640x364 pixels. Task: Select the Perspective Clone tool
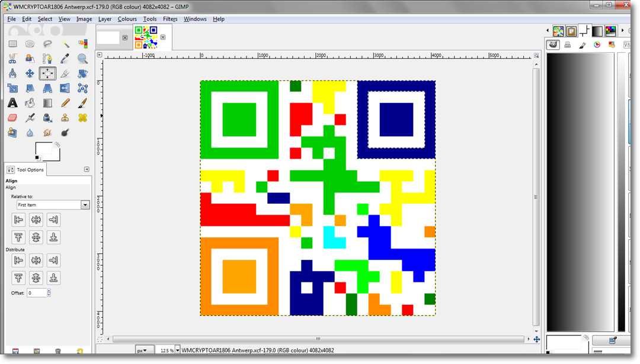click(12, 133)
